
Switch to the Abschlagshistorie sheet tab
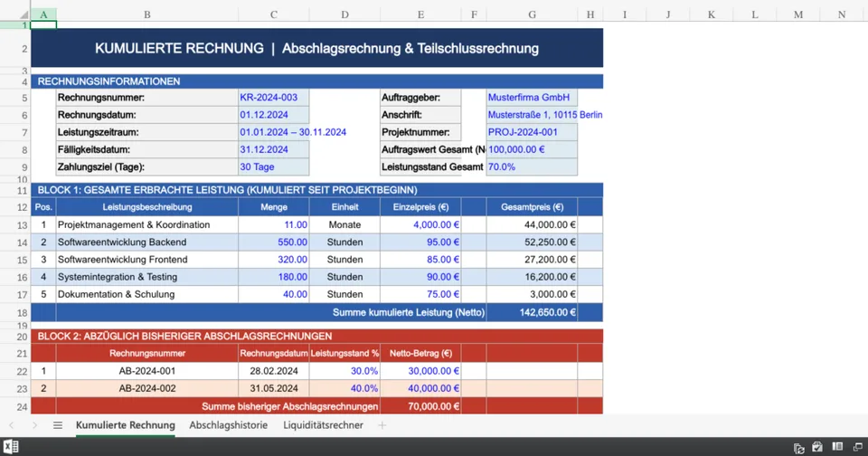[228, 425]
